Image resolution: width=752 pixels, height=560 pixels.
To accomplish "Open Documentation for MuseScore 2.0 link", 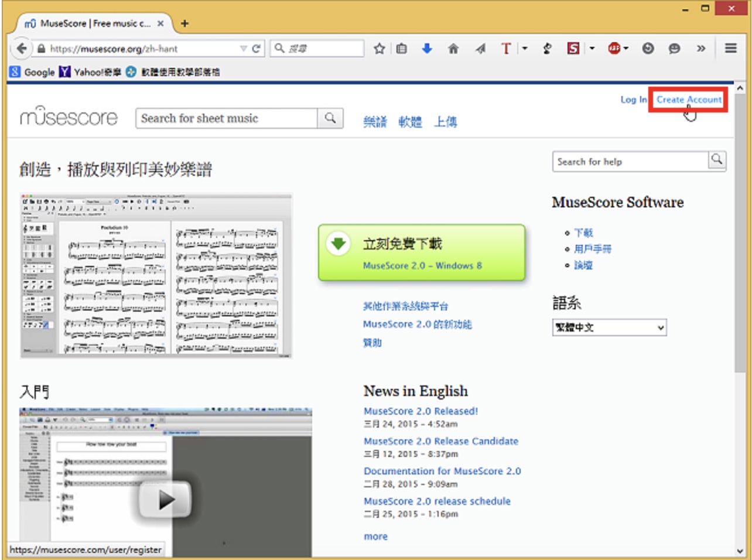I will (442, 471).
